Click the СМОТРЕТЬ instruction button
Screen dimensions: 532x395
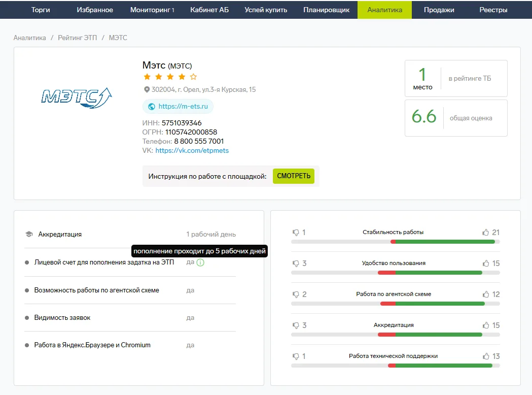coord(294,176)
